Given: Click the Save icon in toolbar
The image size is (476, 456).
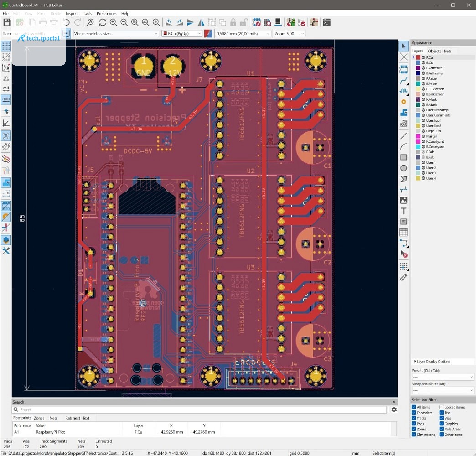Looking at the screenshot, I should click(x=7, y=22).
